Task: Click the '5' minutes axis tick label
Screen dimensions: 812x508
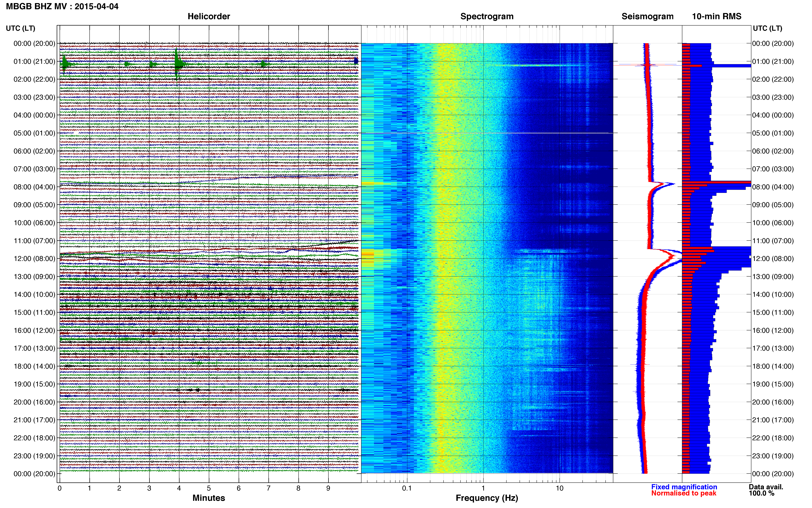Action: pyautogui.click(x=209, y=488)
